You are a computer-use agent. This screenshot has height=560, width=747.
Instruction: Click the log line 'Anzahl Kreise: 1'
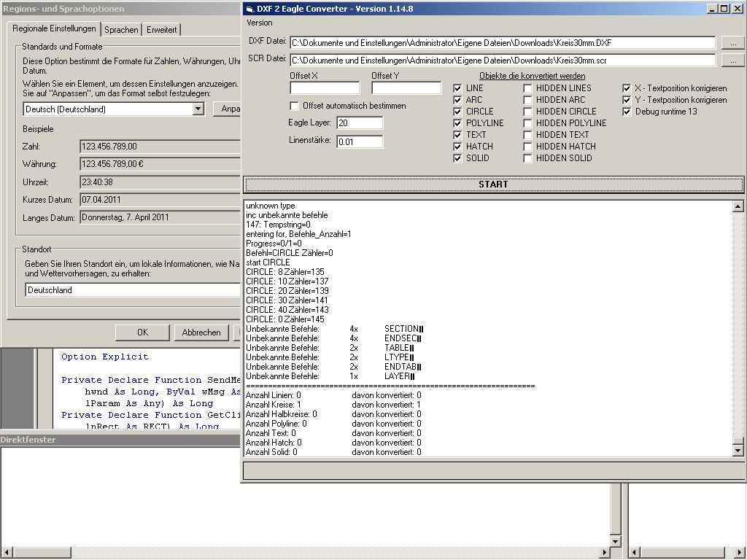point(274,405)
